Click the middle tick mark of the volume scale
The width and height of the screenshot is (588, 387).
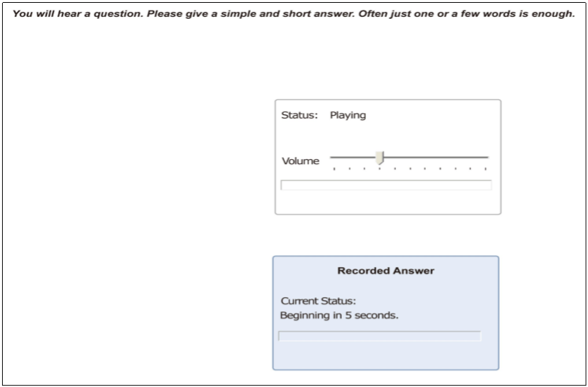click(x=410, y=169)
